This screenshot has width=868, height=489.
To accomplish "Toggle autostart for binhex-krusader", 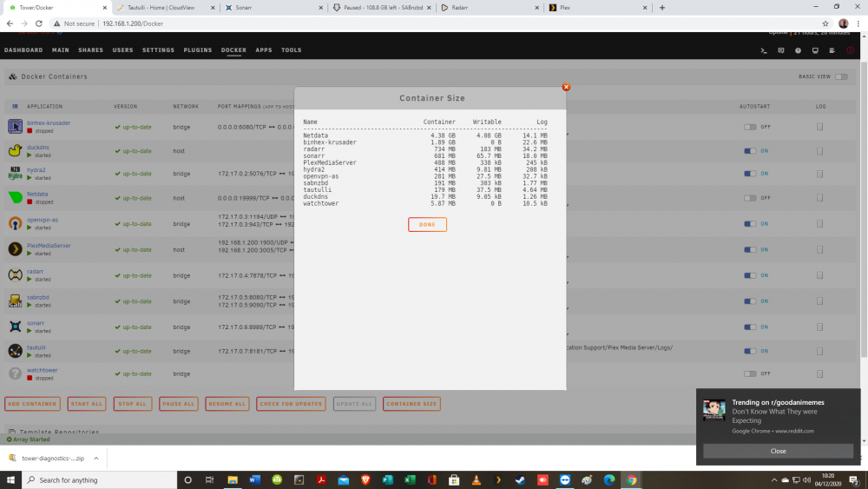I will tap(750, 127).
